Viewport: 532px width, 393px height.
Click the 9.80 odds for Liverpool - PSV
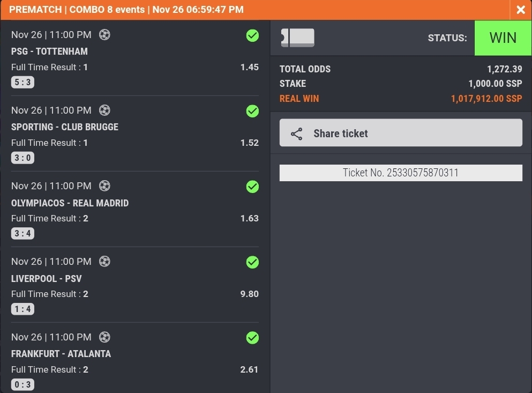(x=249, y=294)
